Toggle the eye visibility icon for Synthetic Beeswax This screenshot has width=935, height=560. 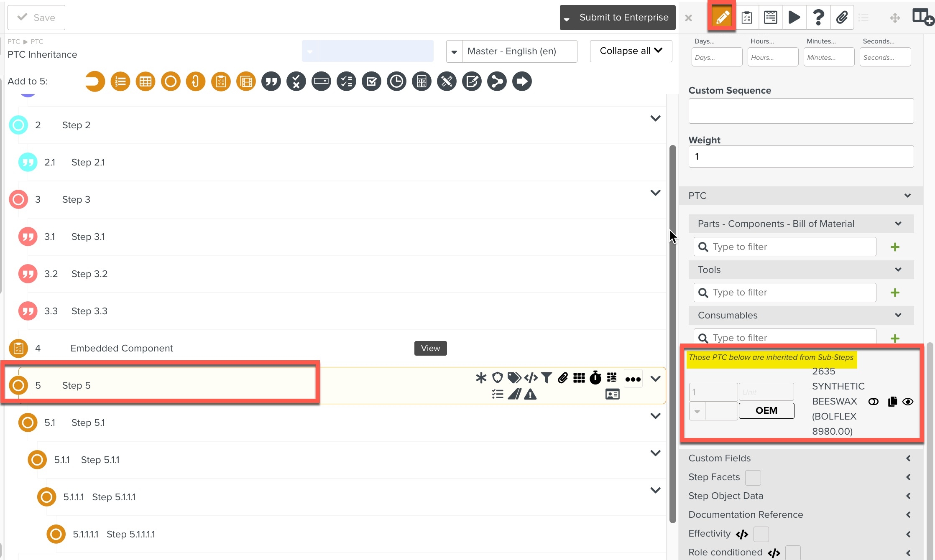tap(908, 402)
